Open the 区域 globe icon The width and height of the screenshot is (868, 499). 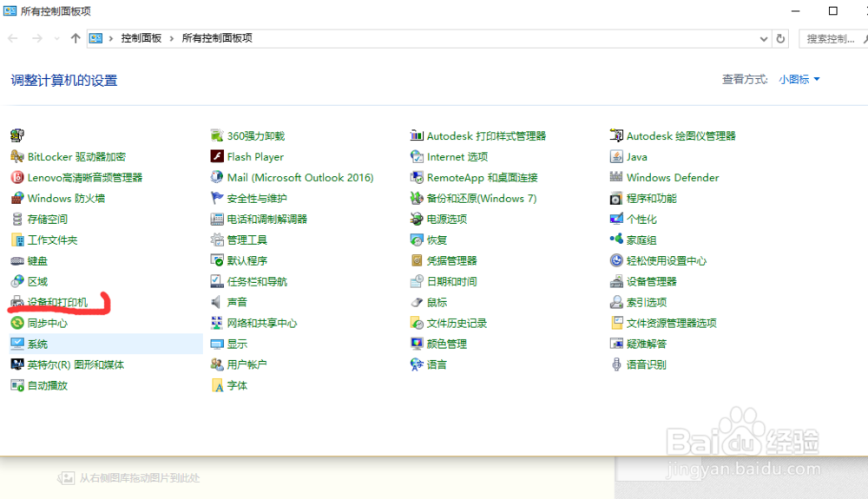(17, 281)
